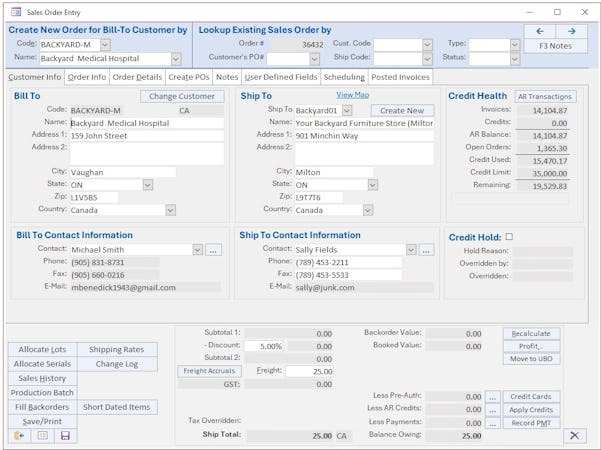Open the Ship Code lookup dropdown
601x450 pixels.
[x=427, y=59]
